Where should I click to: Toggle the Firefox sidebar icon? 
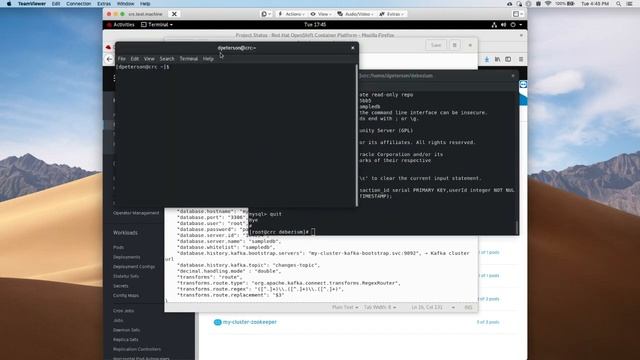(508, 60)
